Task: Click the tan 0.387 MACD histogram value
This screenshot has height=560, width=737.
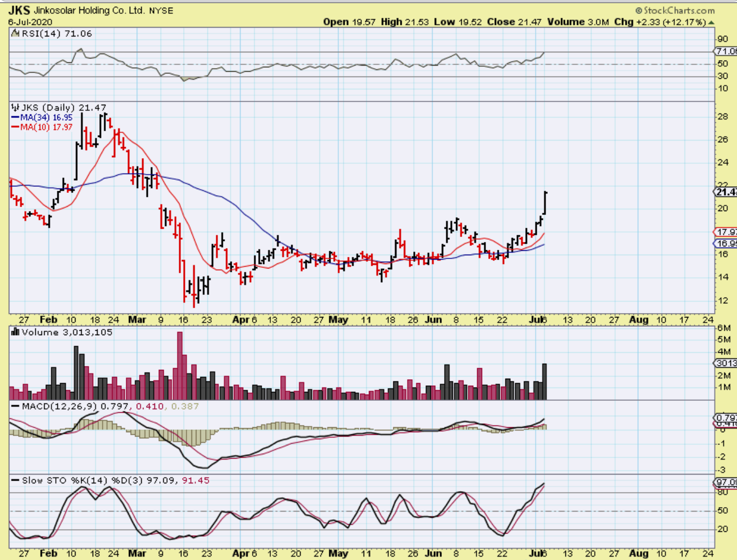Action: tap(185, 406)
